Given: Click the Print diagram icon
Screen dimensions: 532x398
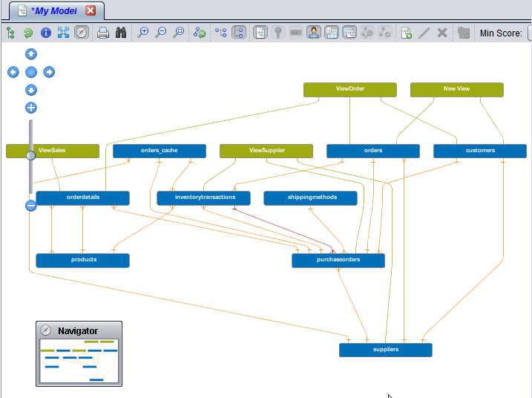Looking at the screenshot, I should point(103,33).
